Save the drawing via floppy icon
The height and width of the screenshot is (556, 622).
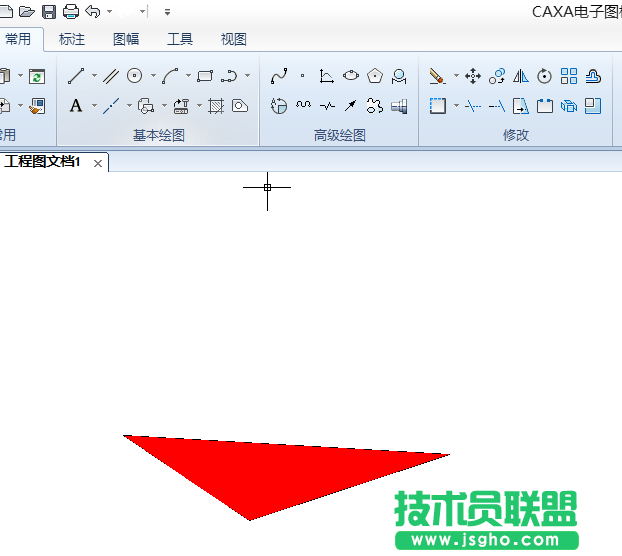click(49, 12)
